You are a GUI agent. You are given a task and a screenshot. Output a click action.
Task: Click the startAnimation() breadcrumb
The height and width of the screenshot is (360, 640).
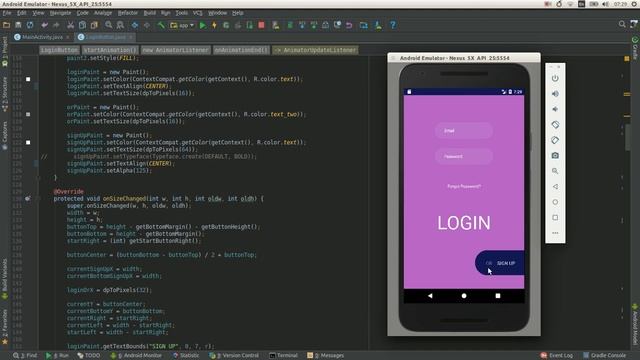[x=110, y=50]
